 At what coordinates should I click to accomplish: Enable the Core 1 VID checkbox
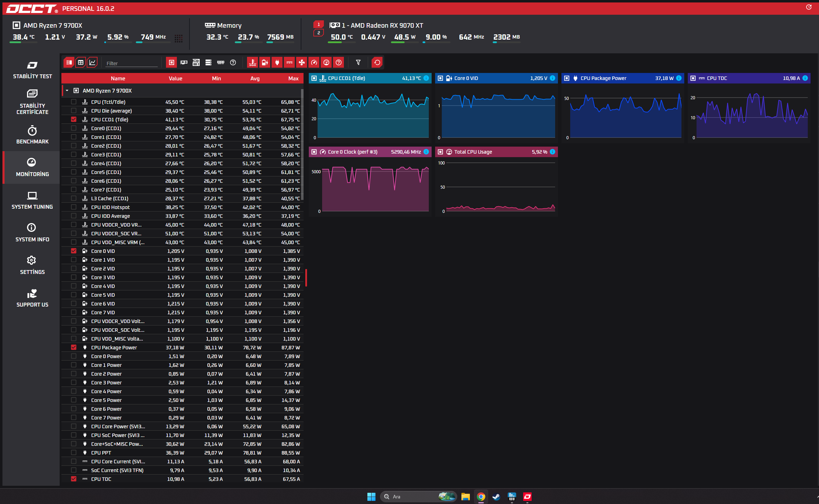point(74,260)
